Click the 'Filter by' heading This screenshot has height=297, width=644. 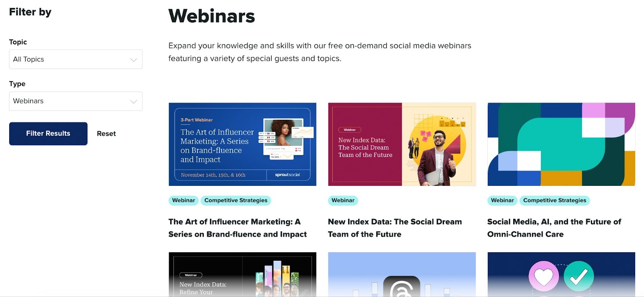click(30, 12)
